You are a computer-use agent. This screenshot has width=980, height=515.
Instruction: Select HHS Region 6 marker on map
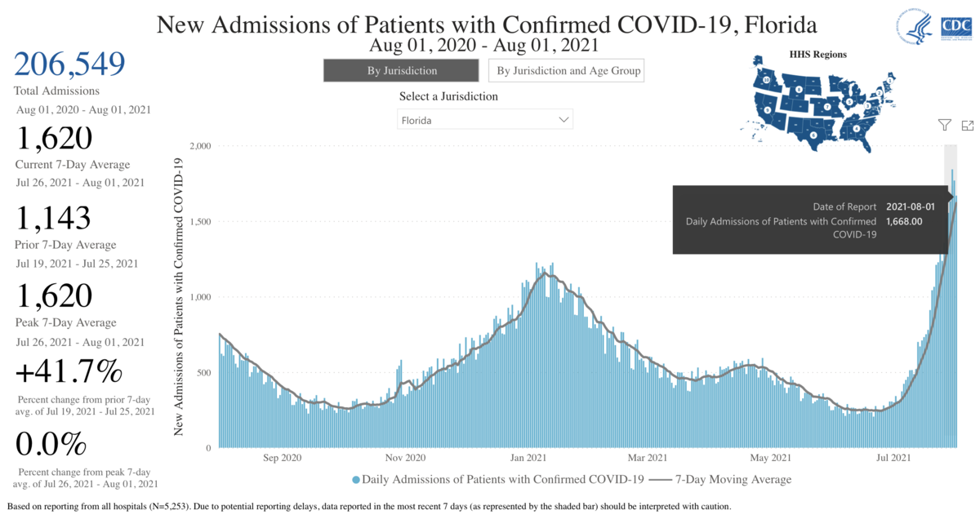coord(813,134)
